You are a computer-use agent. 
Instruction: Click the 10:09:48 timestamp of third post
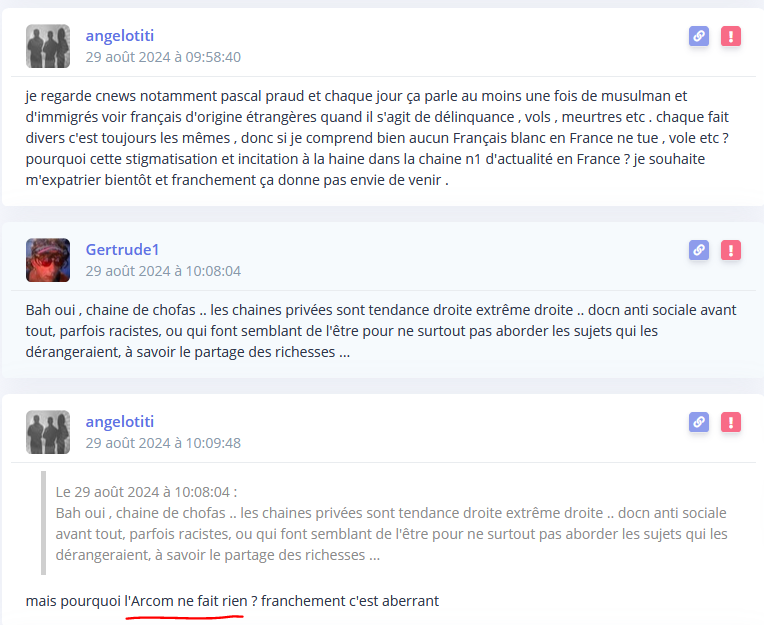pos(163,443)
